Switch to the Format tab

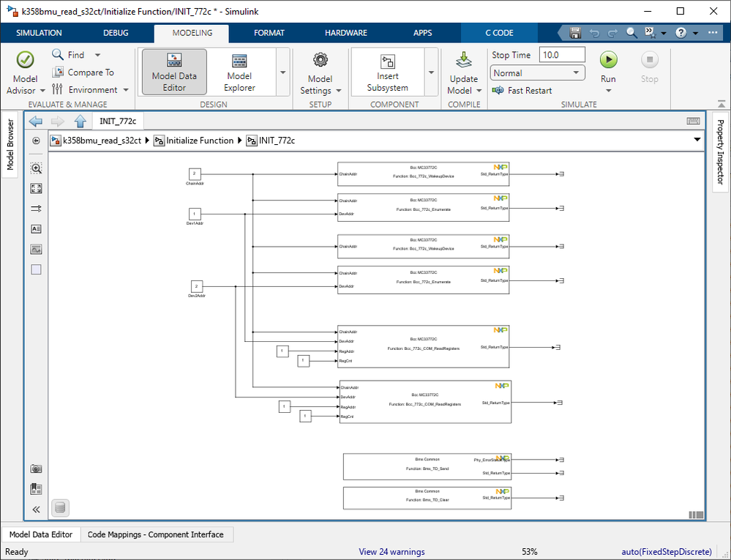[x=269, y=33]
